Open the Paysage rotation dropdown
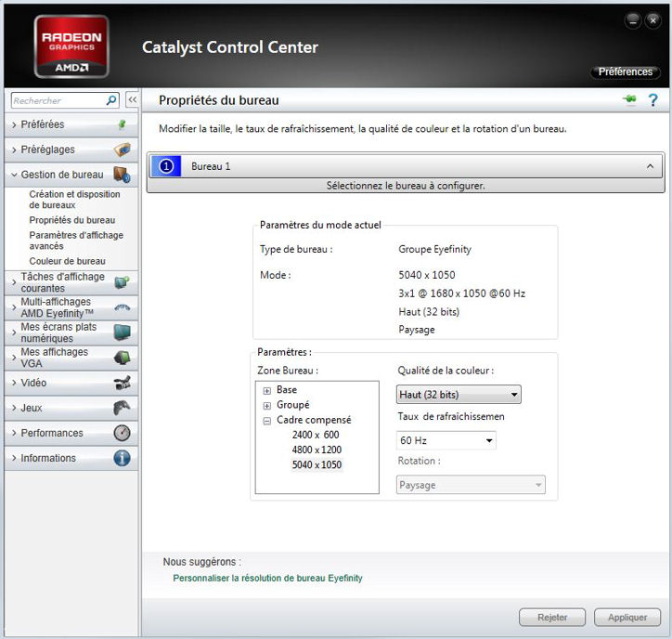The width and height of the screenshot is (672, 639). (x=471, y=485)
